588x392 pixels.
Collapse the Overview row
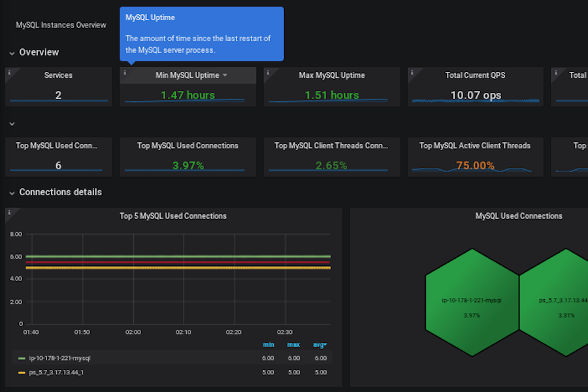coord(12,52)
